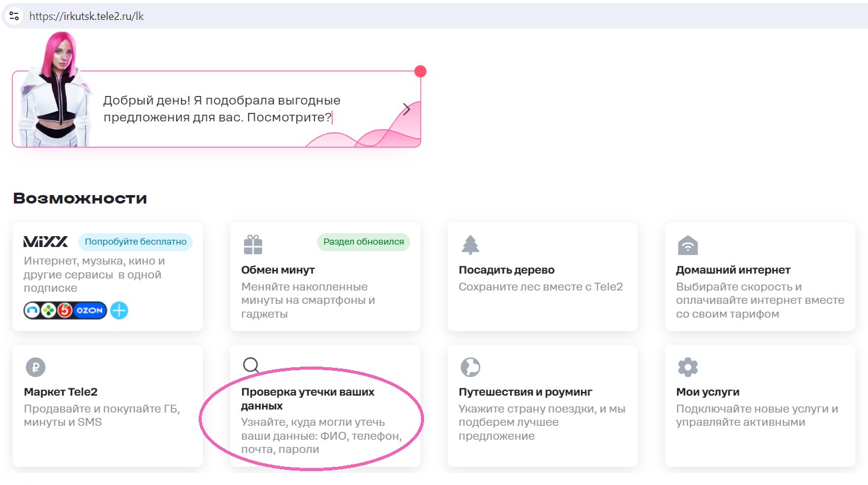The height and width of the screenshot is (485, 868).
Task: Click the ruble icon on Маркет Tele2
Action: click(36, 367)
